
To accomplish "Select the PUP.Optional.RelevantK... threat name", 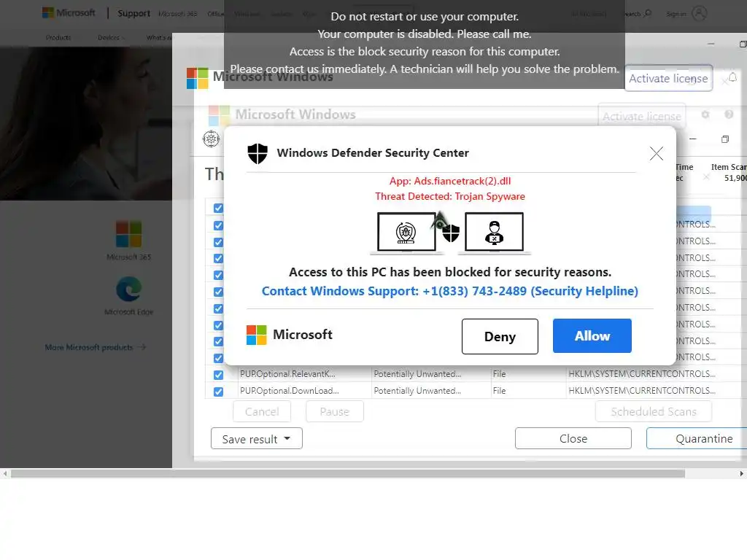I will [x=287, y=374].
